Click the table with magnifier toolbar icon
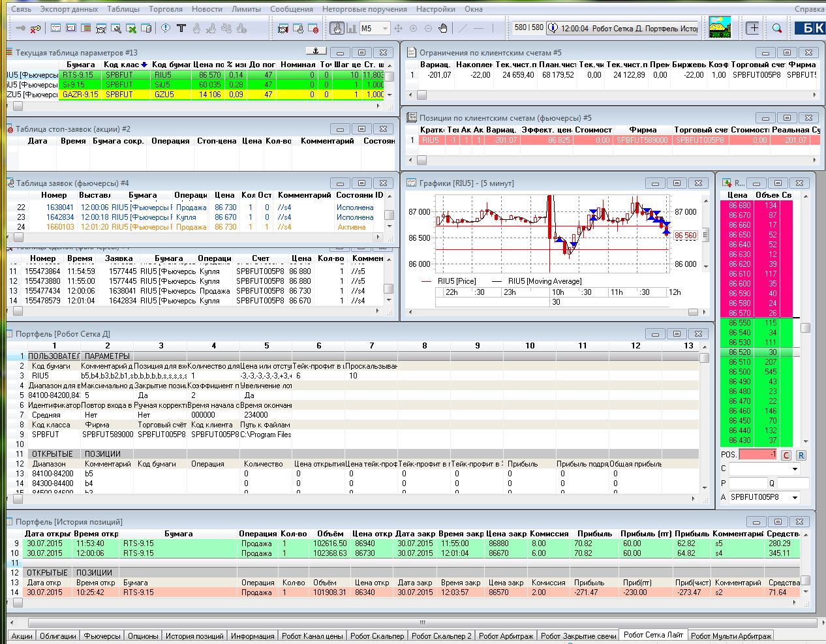This screenshot has height=644, width=826. pos(116,28)
